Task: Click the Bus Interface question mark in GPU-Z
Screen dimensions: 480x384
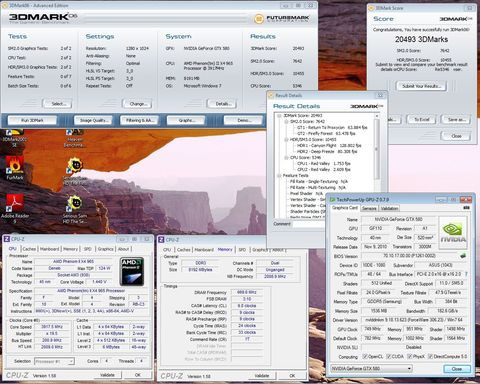Action: 466,274
